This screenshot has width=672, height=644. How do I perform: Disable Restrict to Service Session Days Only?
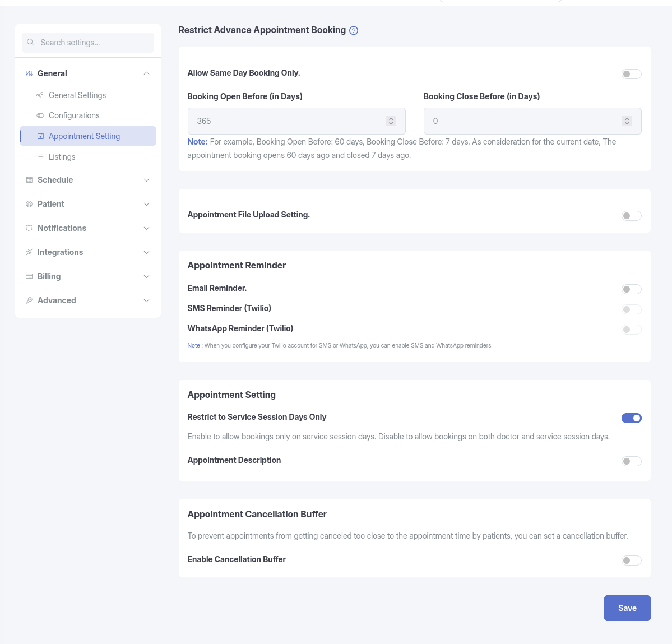pyautogui.click(x=631, y=418)
